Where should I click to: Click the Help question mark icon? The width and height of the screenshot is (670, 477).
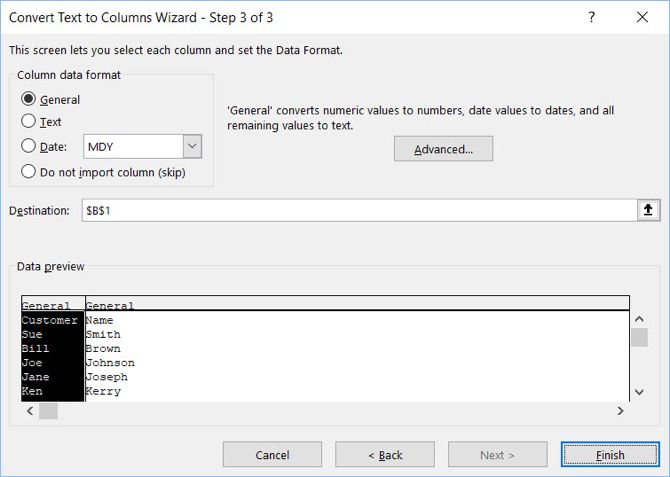tap(594, 17)
